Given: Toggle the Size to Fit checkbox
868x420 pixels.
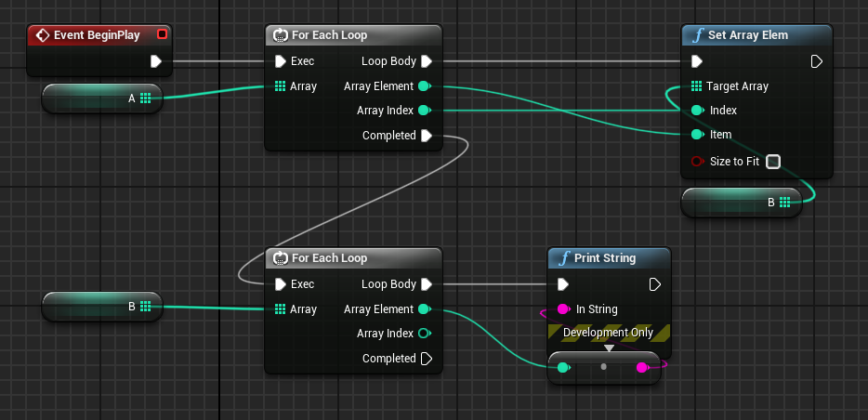Looking at the screenshot, I should (x=773, y=162).
